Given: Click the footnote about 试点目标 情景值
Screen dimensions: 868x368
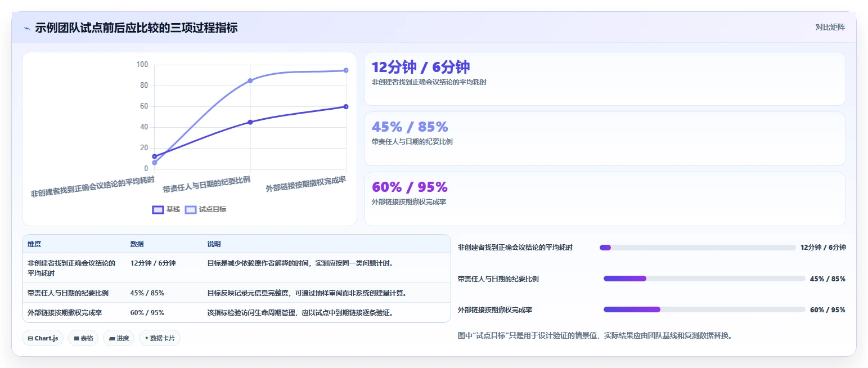Looking at the screenshot, I should 595,336.
